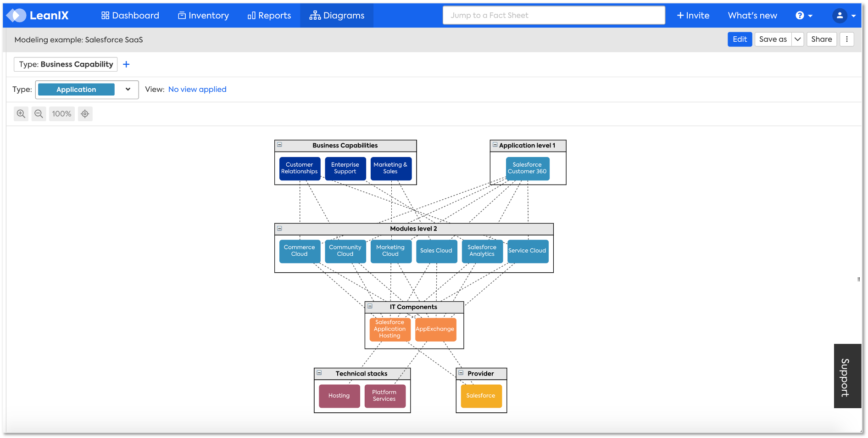Click the IT Components header title
The image size is (868, 438).
click(x=413, y=307)
